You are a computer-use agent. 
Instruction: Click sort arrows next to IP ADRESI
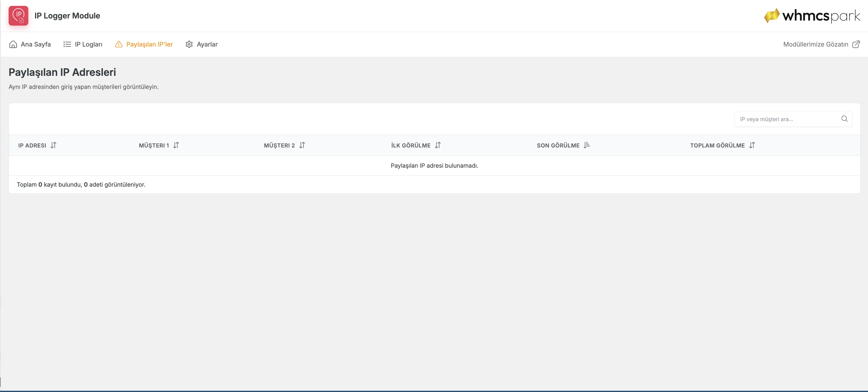pos(53,145)
